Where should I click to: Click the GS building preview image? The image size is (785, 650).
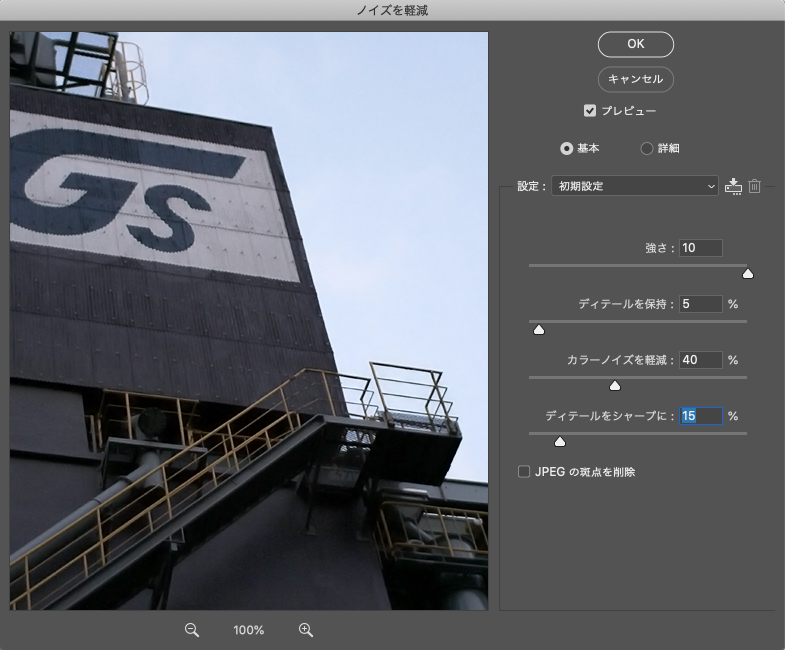coord(249,320)
